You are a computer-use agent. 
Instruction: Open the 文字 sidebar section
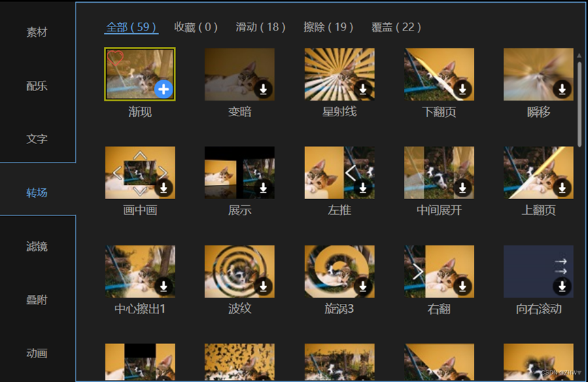pos(37,139)
